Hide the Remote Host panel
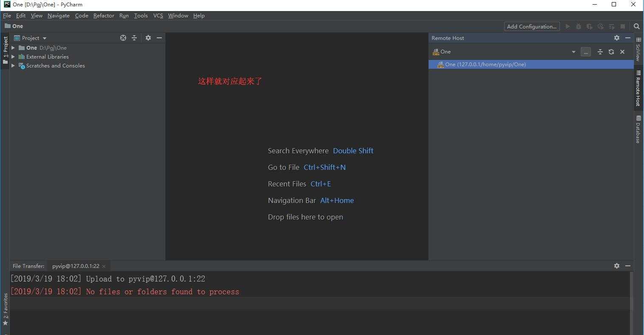This screenshot has width=644, height=335. click(x=628, y=38)
